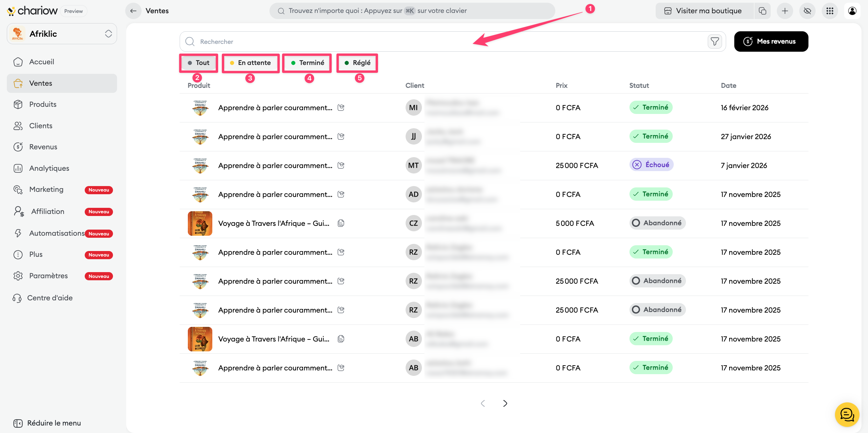Click the copy store link icon
868x433 pixels.
click(x=763, y=11)
